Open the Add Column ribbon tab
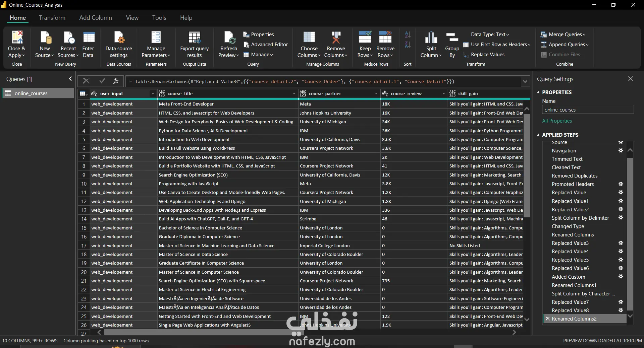This screenshot has width=644, height=348. (x=96, y=18)
